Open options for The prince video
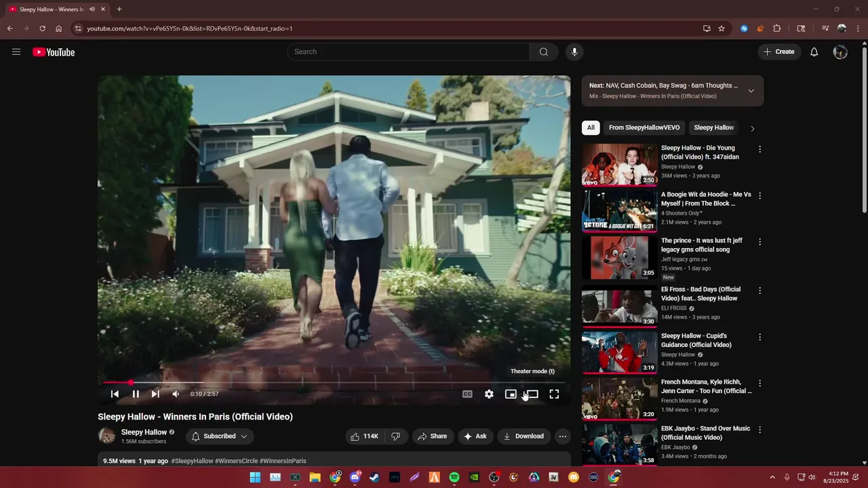Image resolution: width=868 pixels, height=488 pixels. click(759, 242)
